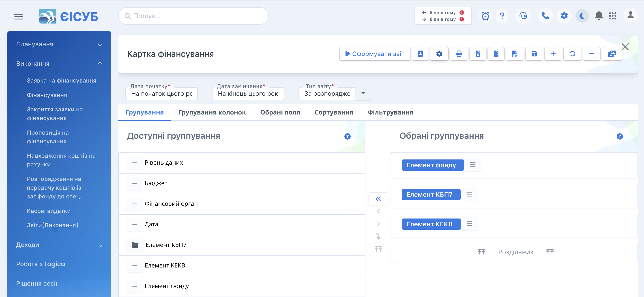The height and width of the screenshot is (297, 644).
Task: Open menu lines beside Елемент фонду chip
Action: [x=472, y=165]
